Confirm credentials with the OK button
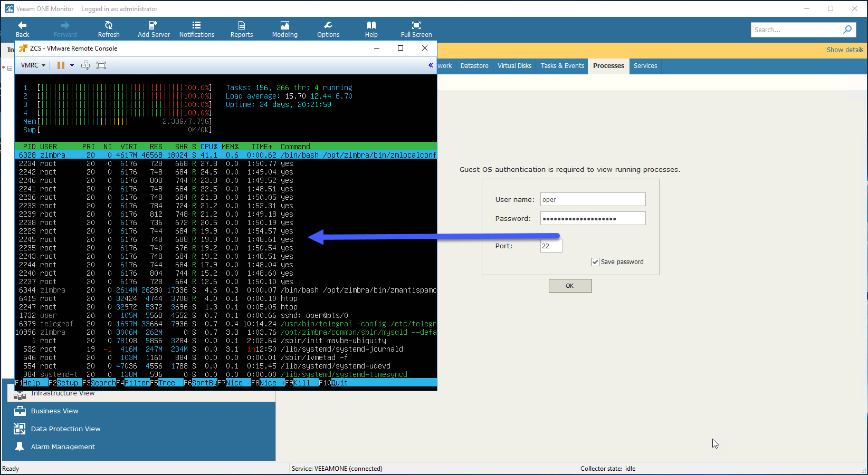The height and width of the screenshot is (475, 868). click(x=570, y=286)
